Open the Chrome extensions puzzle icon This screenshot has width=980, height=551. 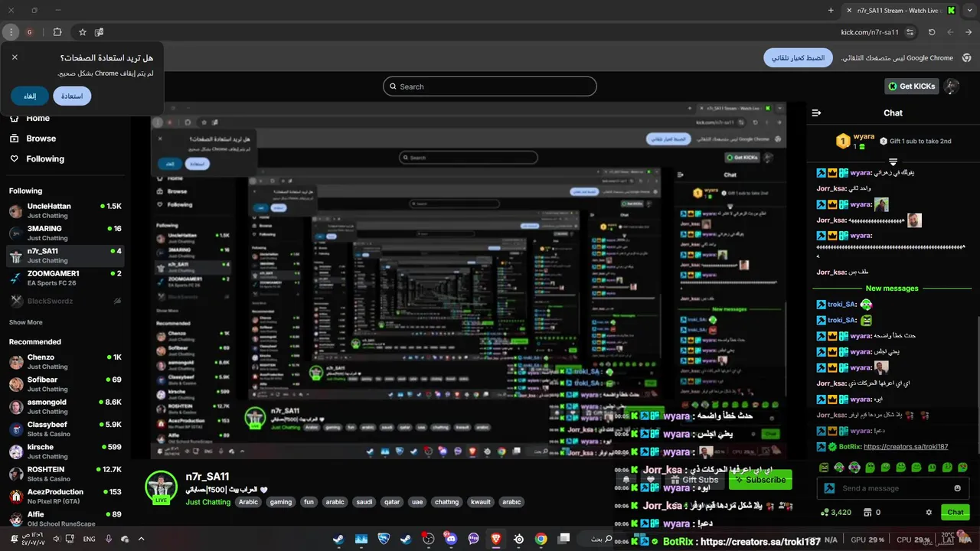pyautogui.click(x=57, y=32)
